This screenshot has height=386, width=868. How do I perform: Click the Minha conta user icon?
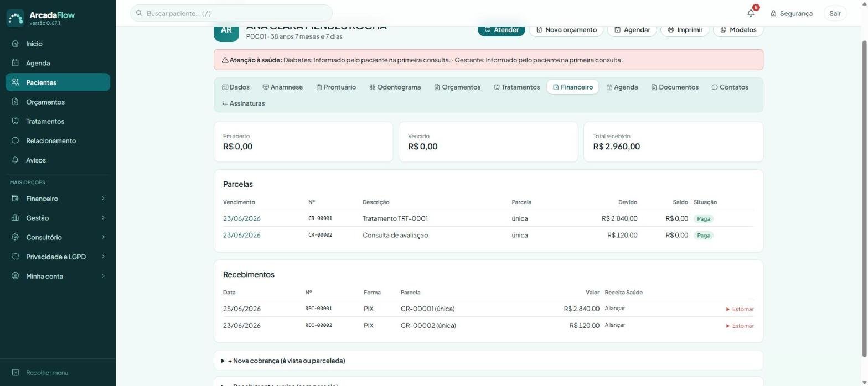coord(15,276)
